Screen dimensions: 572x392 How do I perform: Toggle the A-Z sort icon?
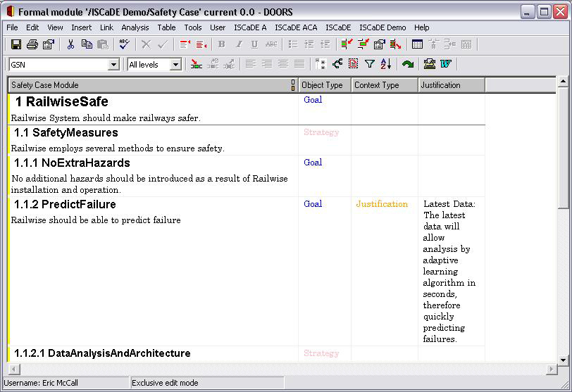(385, 65)
